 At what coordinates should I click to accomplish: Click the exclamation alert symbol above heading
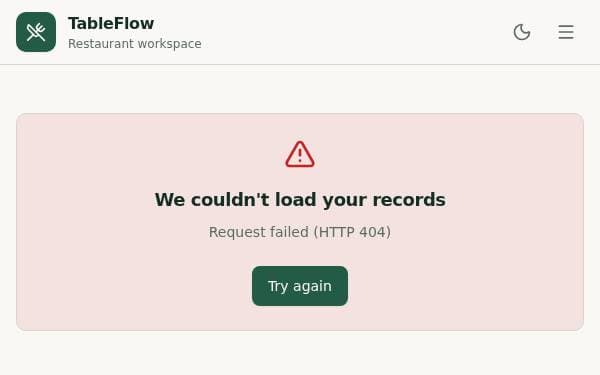point(300,154)
